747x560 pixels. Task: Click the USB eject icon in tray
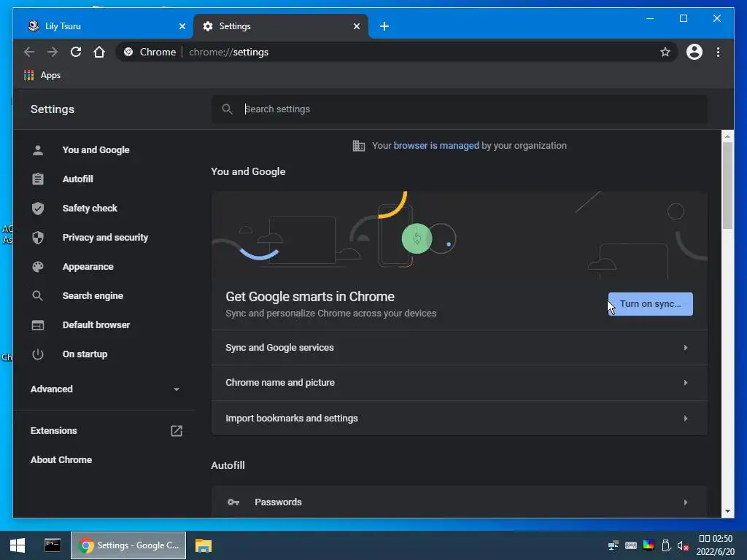click(x=666, y=545)
